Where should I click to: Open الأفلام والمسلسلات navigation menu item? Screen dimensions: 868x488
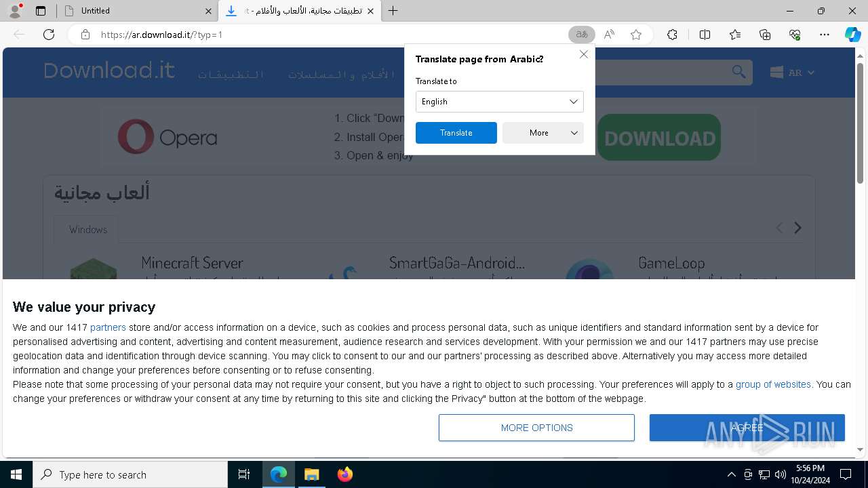tap(342, 74)
